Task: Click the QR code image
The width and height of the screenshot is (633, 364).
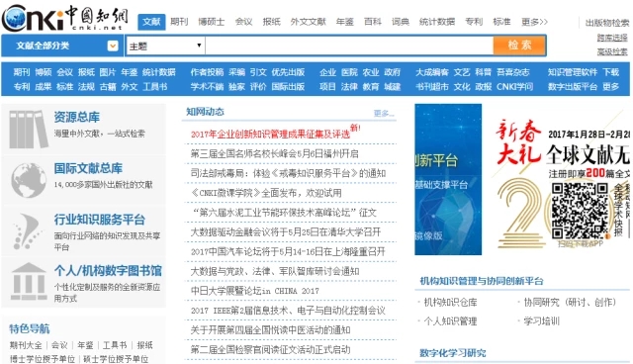Action: pyautogui.click(x=580, y=211)
